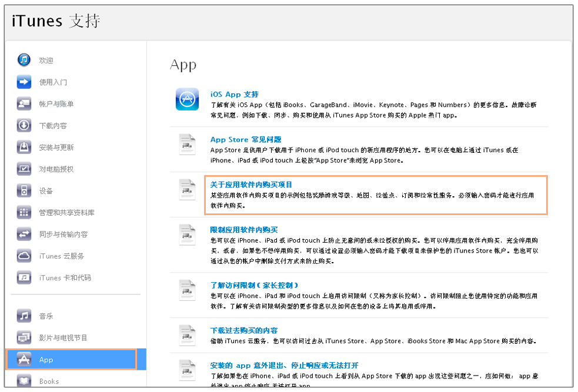This screenshot has height=392, width=578.
Task: Follow the 限制应用软件内购买 link
Action: click(x=244, y=230)
